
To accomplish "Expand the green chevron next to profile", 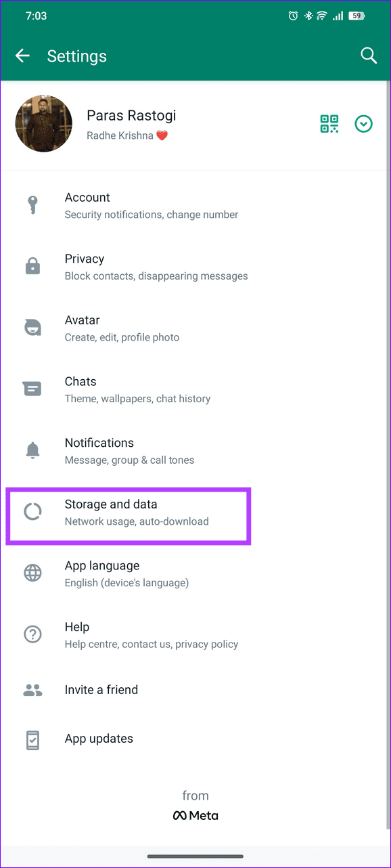I will [x=363, y=124].
